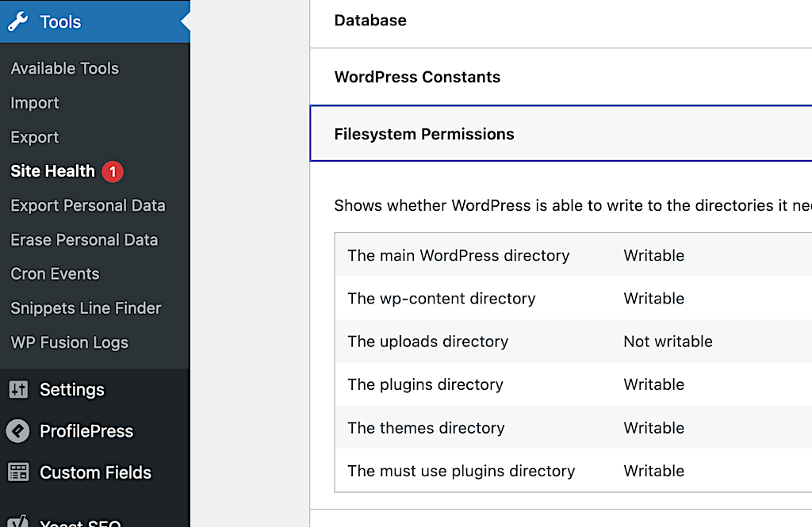Click the Settings sliders icon
Image resolution: width=812 pixels, height=527 pixels.
click(x=18, y=389)
